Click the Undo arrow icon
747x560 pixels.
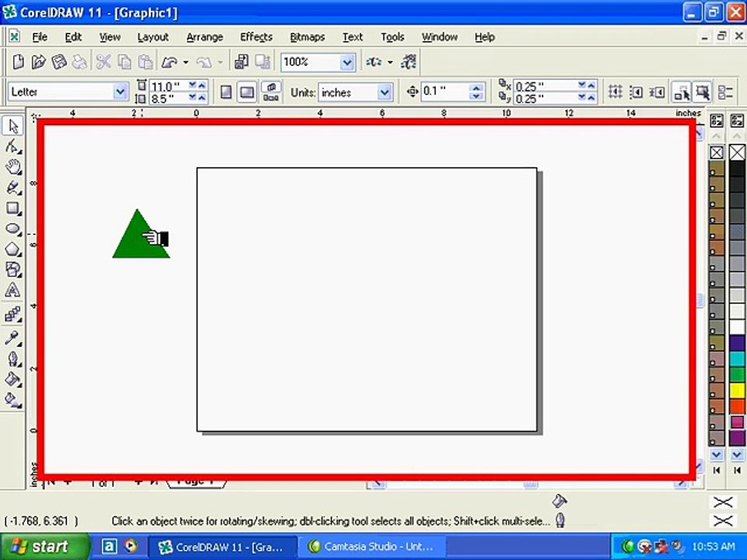click(x=169, y=62)
